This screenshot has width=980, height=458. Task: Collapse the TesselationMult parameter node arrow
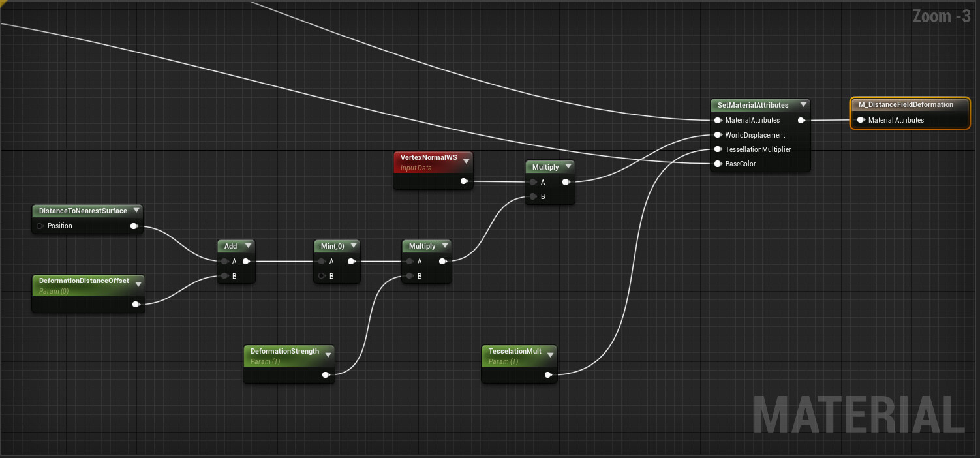coord(551,356)
